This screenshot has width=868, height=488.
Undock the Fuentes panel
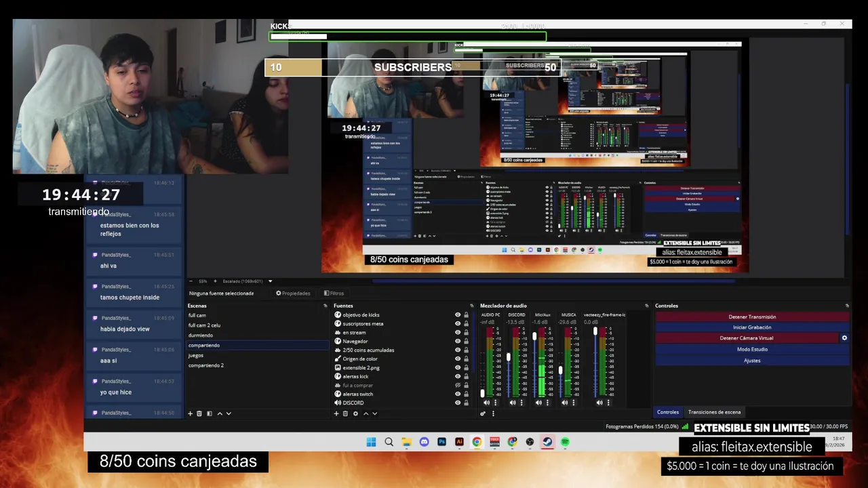pyautogui.click(x=472, y=306)
